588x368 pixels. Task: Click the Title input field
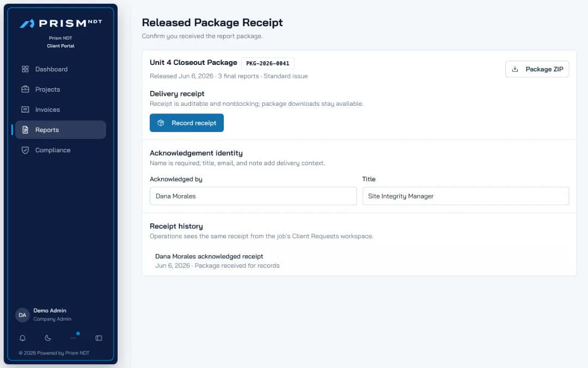465,196
